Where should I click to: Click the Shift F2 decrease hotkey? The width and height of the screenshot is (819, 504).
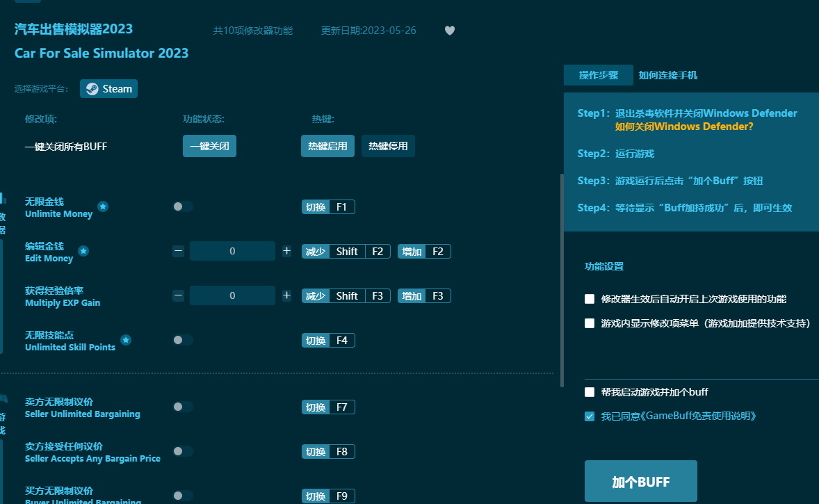tap(346, 251)
